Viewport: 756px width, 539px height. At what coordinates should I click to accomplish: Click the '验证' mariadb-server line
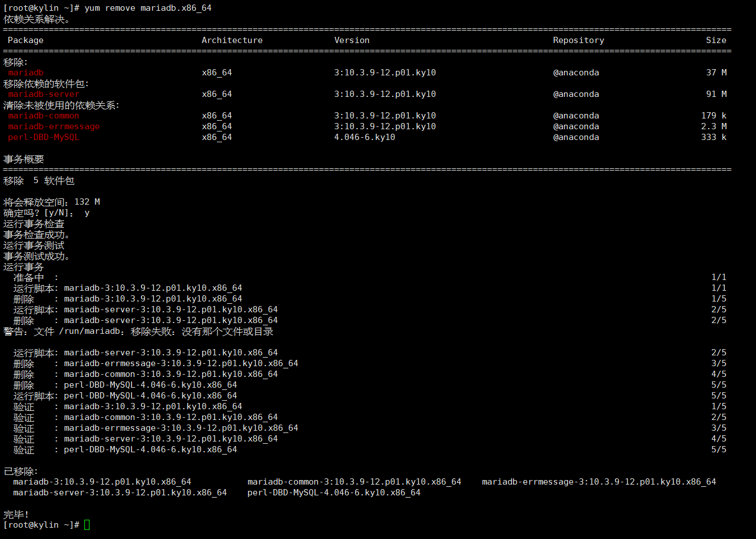tap(370, 439)
